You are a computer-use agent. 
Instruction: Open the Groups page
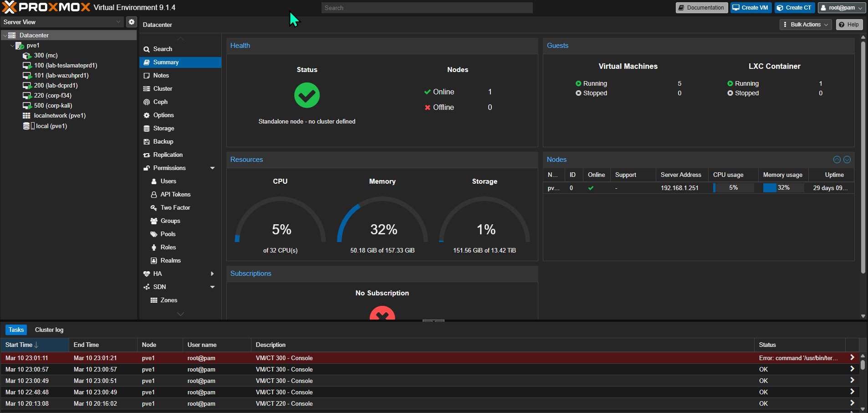click(x=180, y=221)
